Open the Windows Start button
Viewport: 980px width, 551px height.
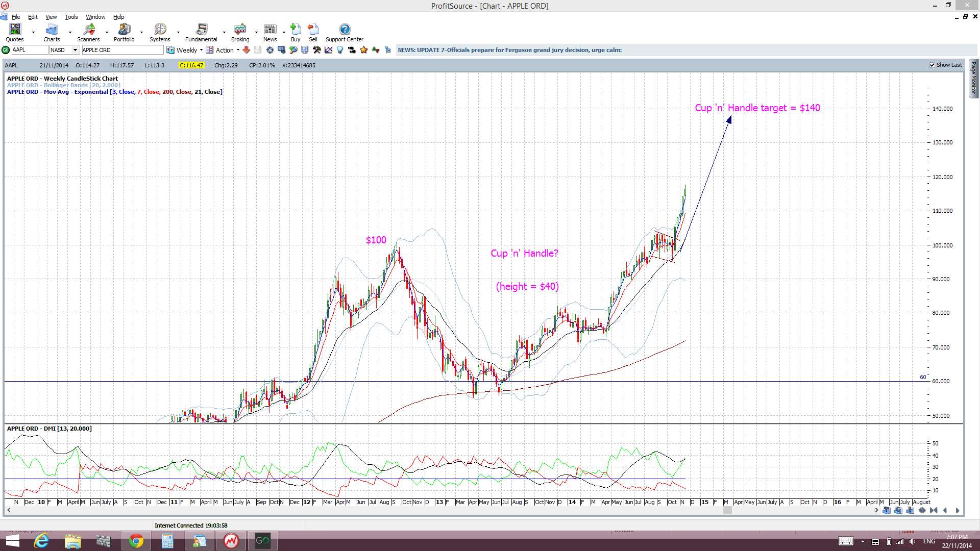point(12,541)
